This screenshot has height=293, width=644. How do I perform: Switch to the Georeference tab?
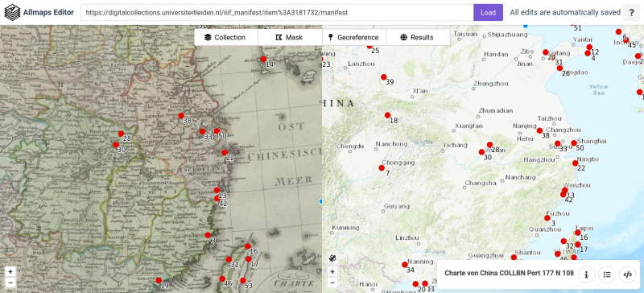354,37
